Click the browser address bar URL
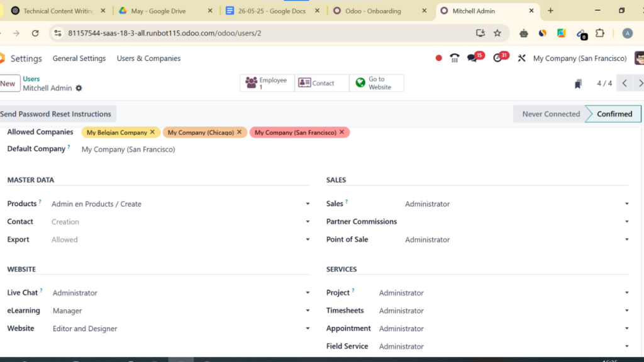 164,33
